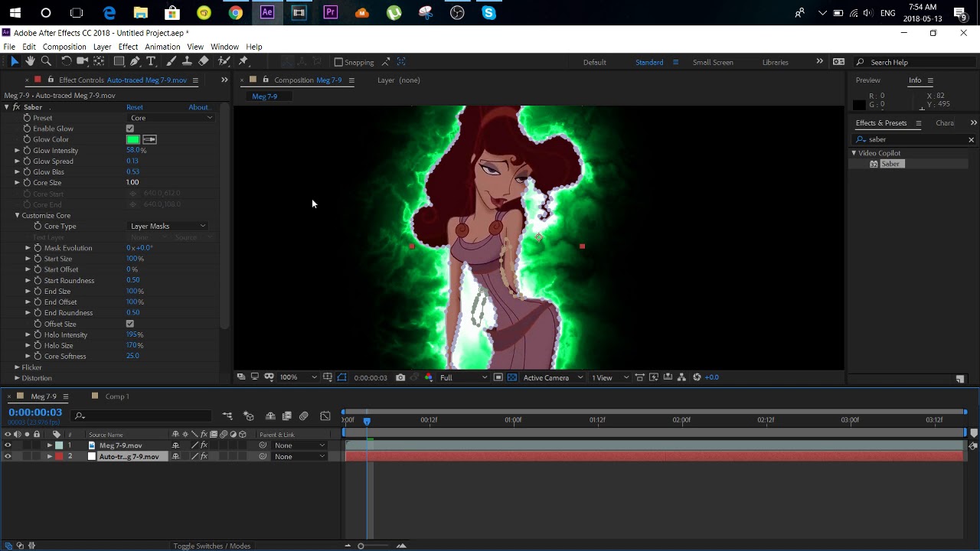This screenshot has height=551, width=980.
Task: Toggle the Enable Glow checkbox
Action: (130, 129)
